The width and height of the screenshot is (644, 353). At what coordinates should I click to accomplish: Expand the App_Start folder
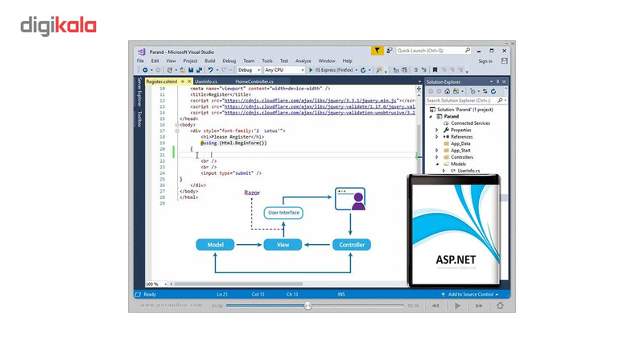click(437, 151)
